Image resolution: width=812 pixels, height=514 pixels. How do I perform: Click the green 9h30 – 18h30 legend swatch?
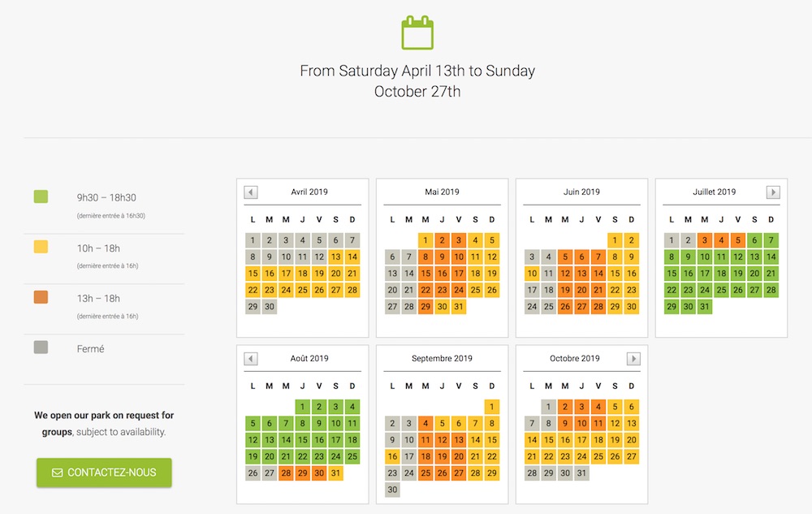tap(41, 197)
